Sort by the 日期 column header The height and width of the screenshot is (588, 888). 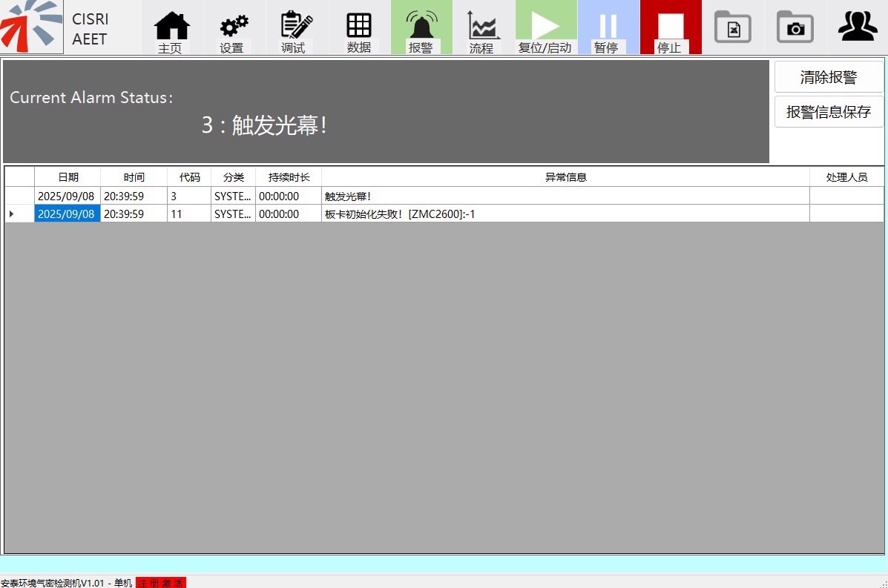[68, 177]
